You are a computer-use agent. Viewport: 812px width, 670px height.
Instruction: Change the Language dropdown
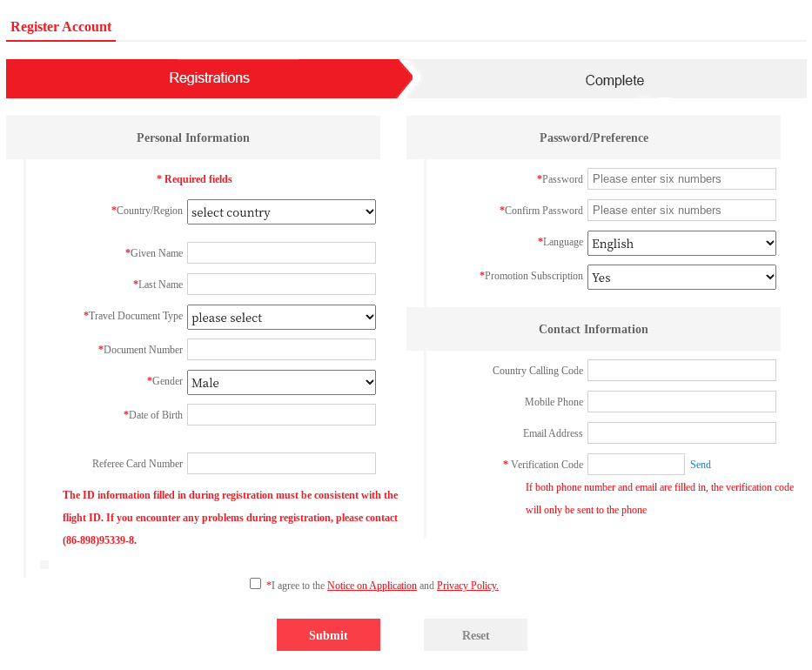(681, 244)
